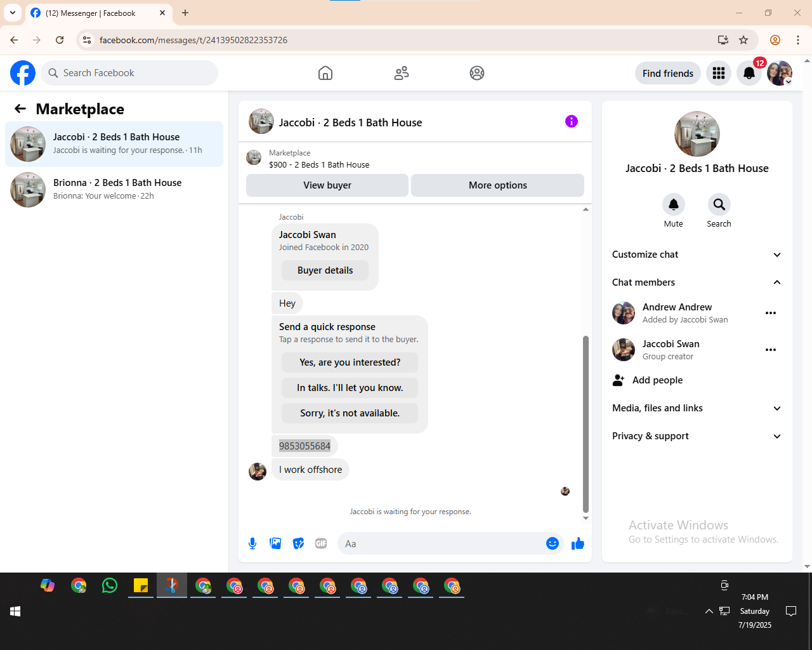Expand Media, files and links section
Viewport: 812px width, 650px height.
pyautogui.click(x=697, y=408)
